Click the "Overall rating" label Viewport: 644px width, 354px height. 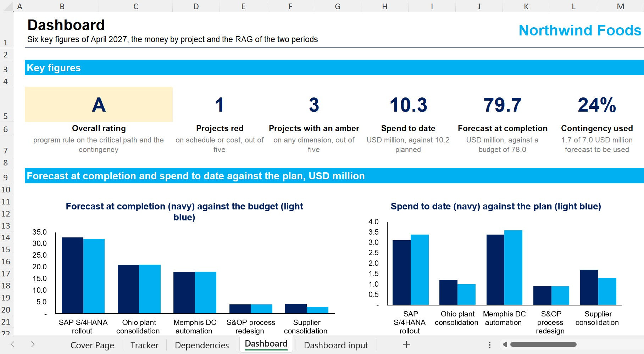click(x=99, y=128)
